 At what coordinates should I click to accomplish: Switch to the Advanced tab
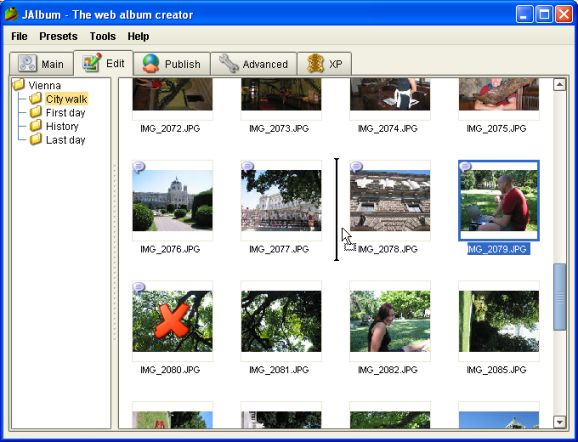point(254,64)
